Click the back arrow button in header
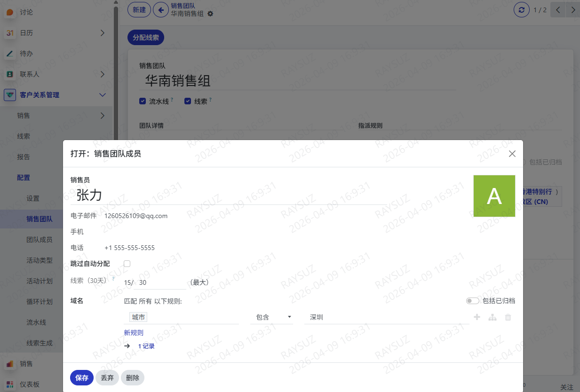 (161, 9)
